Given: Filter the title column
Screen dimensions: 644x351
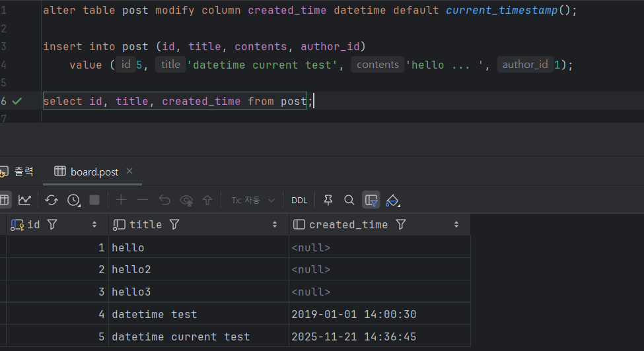Looking at the screenshot, I should (x=174, y=224).
